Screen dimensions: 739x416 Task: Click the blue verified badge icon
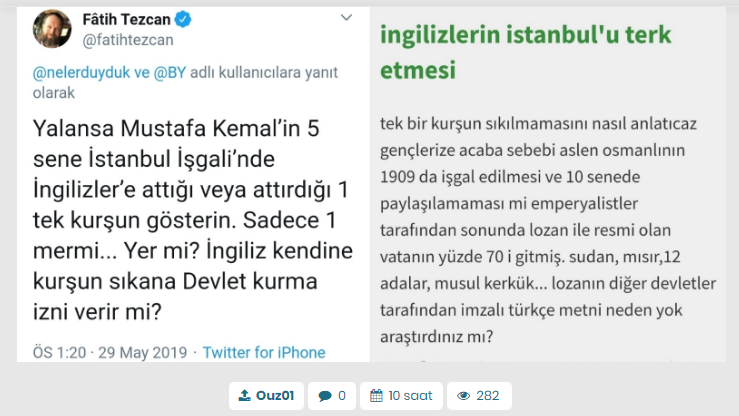[183, 19]
